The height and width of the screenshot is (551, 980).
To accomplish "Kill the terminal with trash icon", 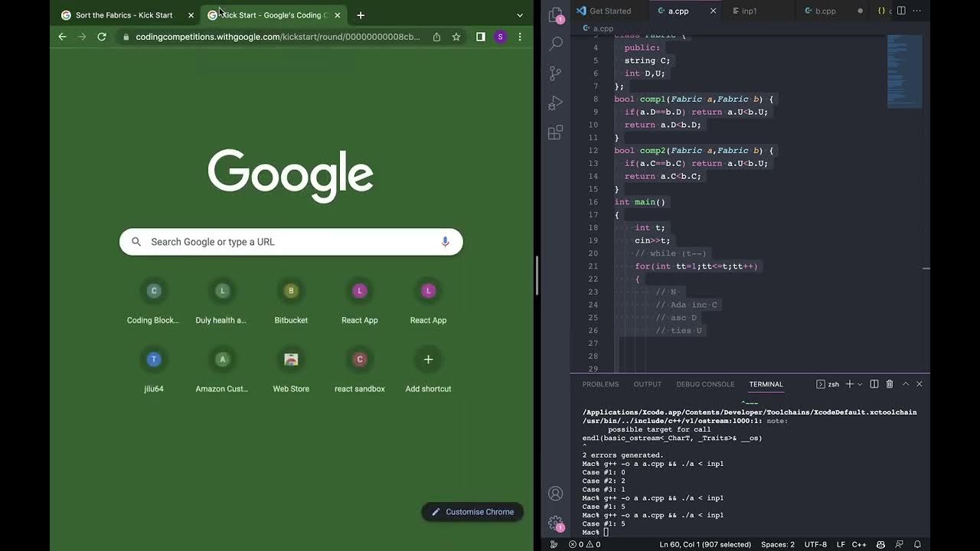I will (x=890, y=384).
